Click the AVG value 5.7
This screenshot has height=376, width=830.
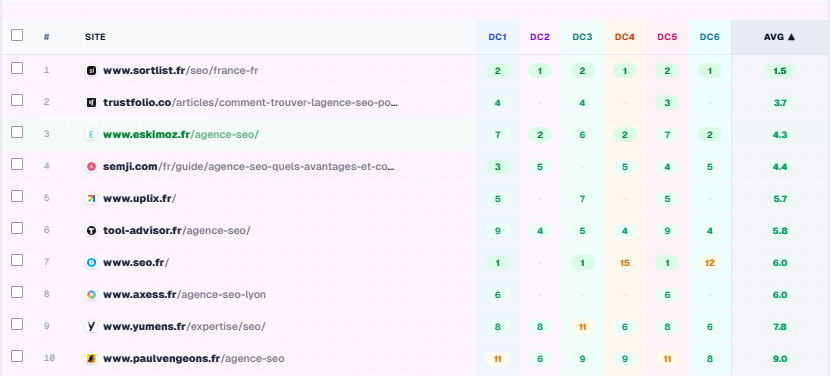point(780,199)
